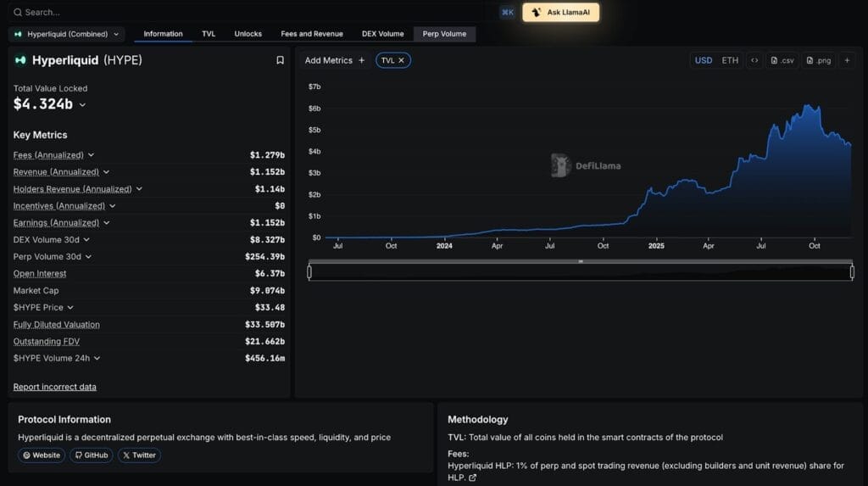Open the DEX Volume tab
Image resolution: width=868 pixels, height=486 pixels.
[x=382, y=34]
